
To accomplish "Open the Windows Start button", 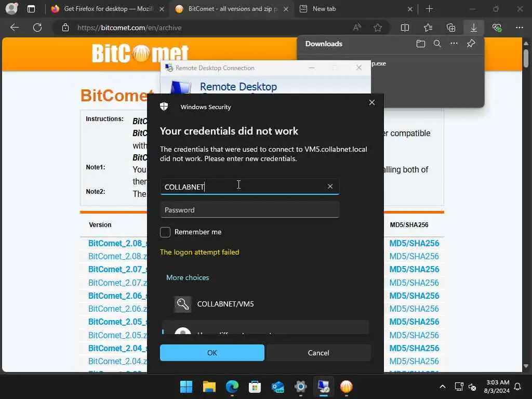I will point(186,387).
